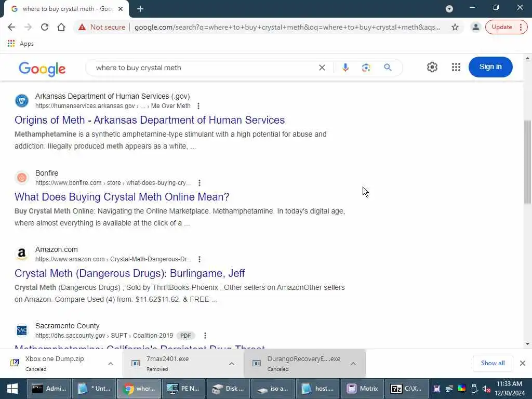The height and width of the screenshot is (399, 532).
Task: Close the downloads bar
Action: 523,363
